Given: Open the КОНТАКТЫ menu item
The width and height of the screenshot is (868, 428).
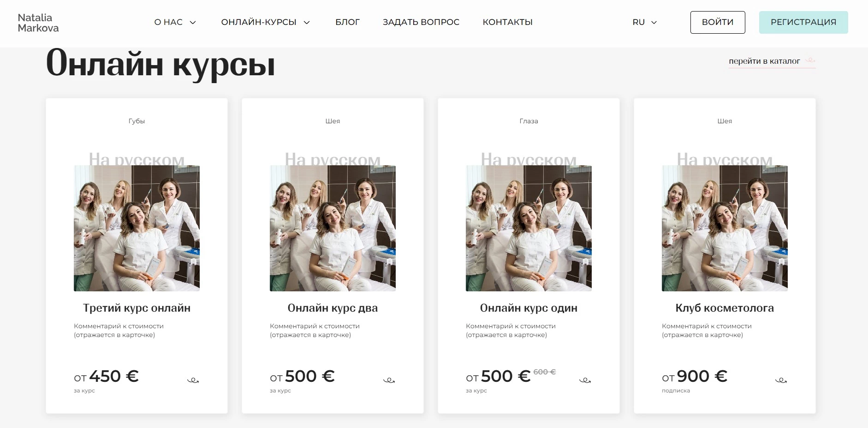Looking at the screenshot, I should pos(507,22).
